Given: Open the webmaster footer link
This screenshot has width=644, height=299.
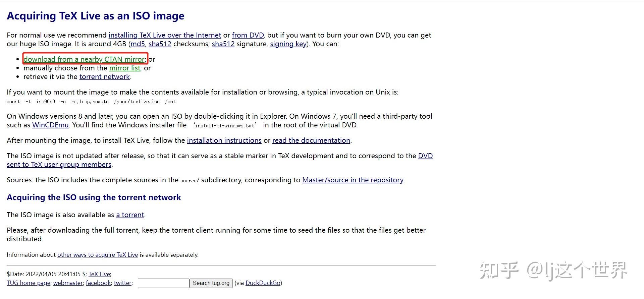Looking at the screenshot, I should click(x=68, y=283).
